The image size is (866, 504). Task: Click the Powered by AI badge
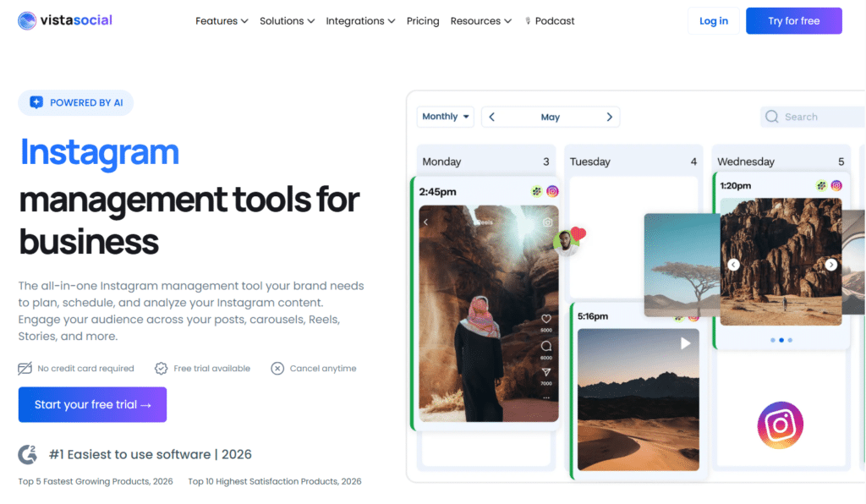[x=75, y=102]
